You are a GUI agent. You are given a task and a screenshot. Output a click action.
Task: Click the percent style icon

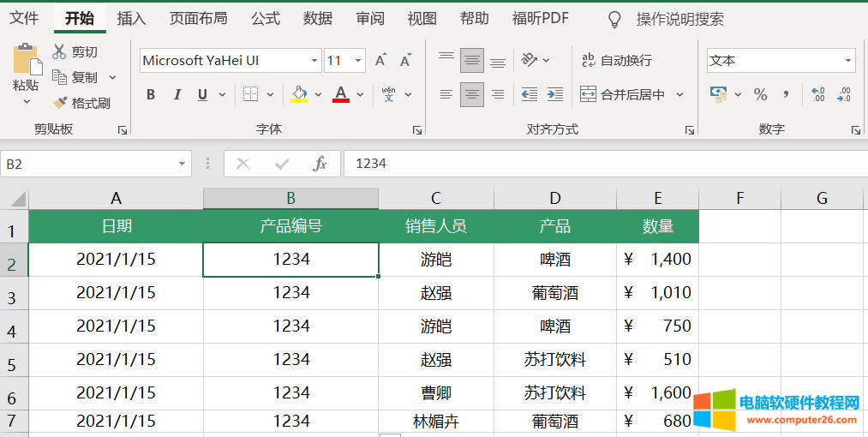760,94
